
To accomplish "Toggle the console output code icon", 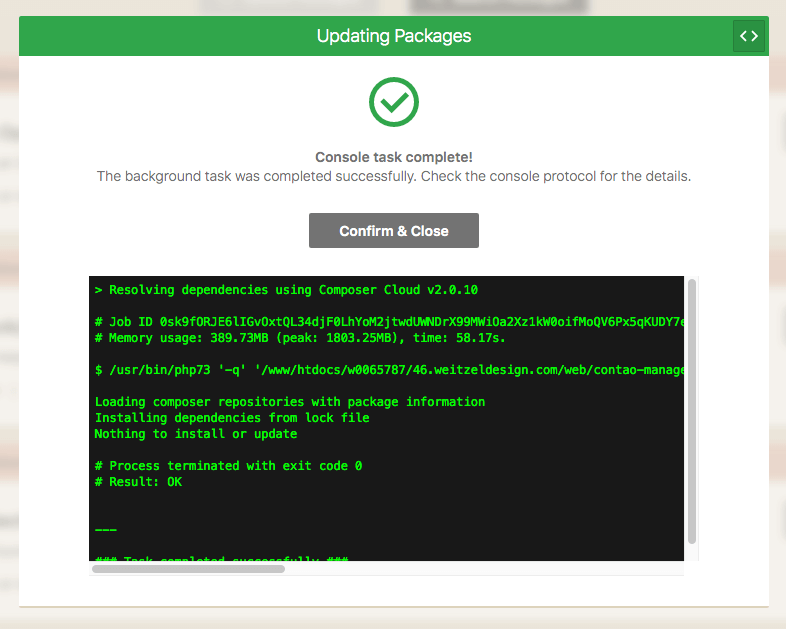I will (x=749, y=36).
